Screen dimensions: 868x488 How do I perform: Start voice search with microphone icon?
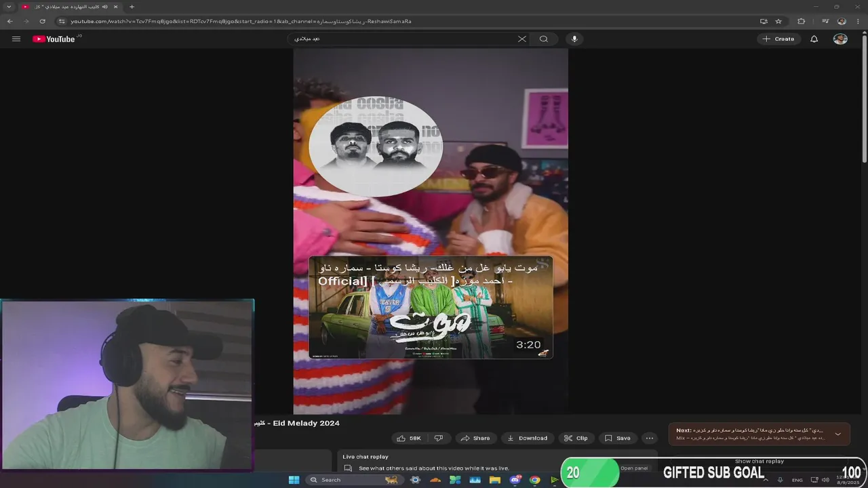pyautogui.click(x=574, y=39)
